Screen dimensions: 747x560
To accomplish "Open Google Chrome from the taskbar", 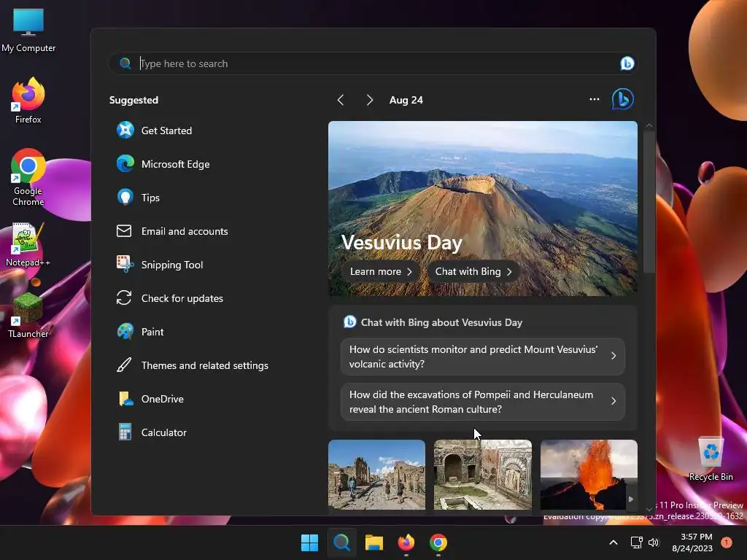I will click(x=438, y=542).
